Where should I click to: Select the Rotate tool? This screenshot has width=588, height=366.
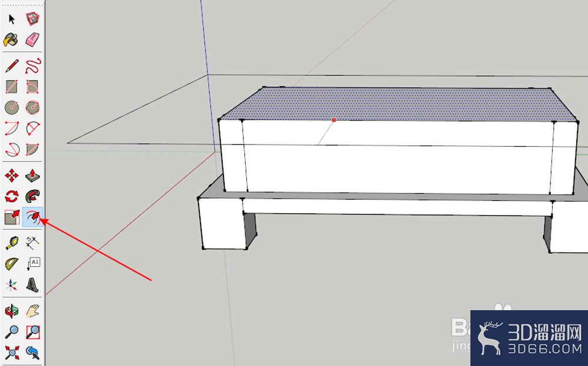tap(12, 196)
